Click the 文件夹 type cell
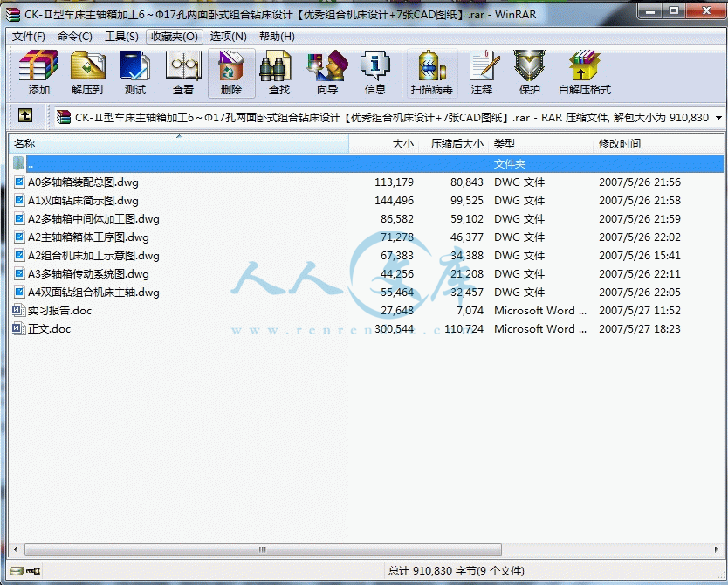This screenshot has width=728, height=585. tap(509, 163)
